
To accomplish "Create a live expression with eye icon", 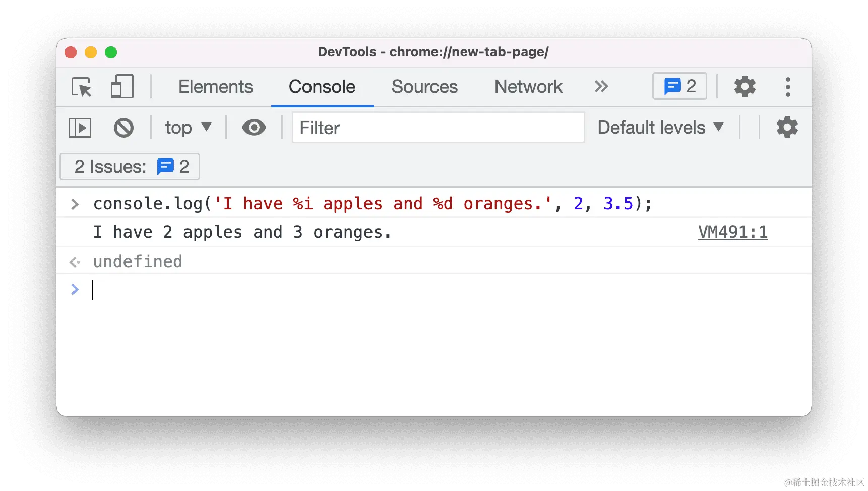I will point(254,128).
